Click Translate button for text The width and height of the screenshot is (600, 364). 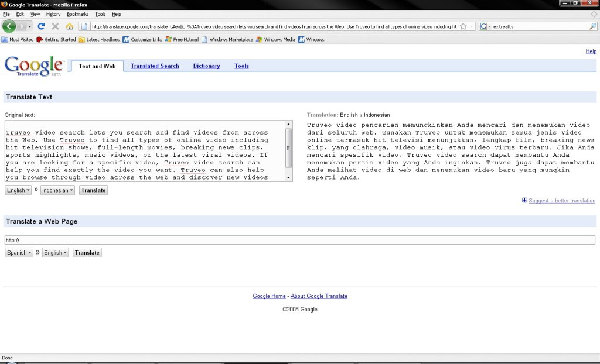tap(93, 190)
